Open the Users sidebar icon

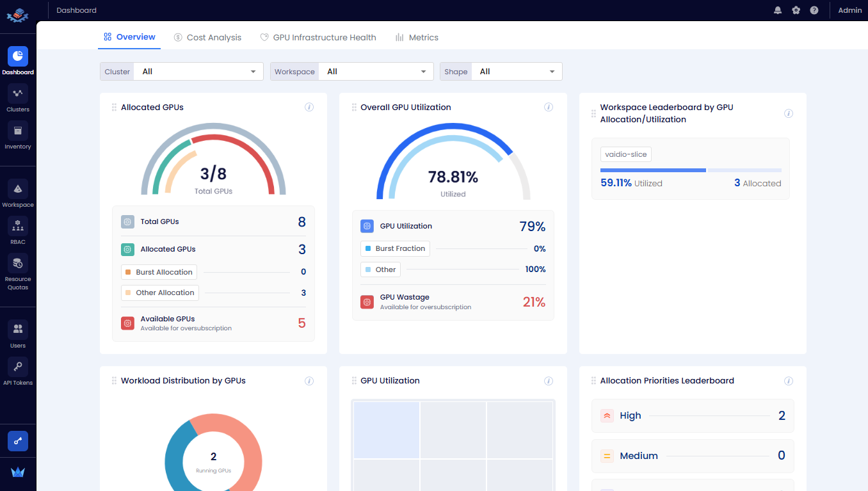(18, 330)
